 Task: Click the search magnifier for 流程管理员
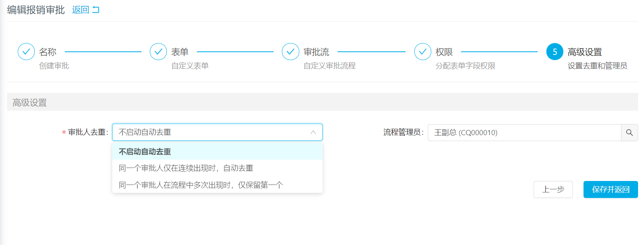coord(629,133)
